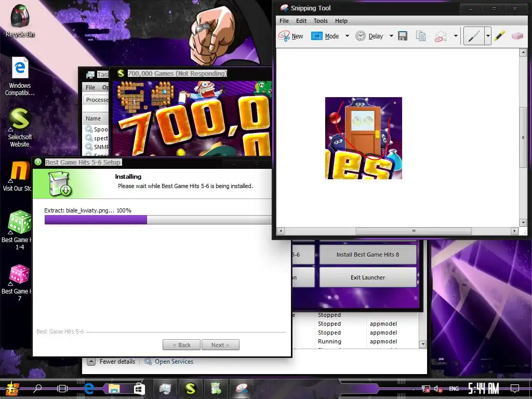Click the Exit Launcher button
532x399 pixels.
368,277
